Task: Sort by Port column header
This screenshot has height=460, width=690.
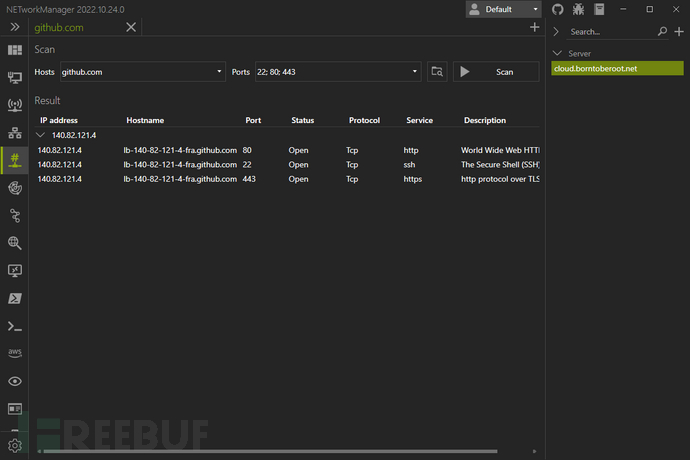Action: 253,120
